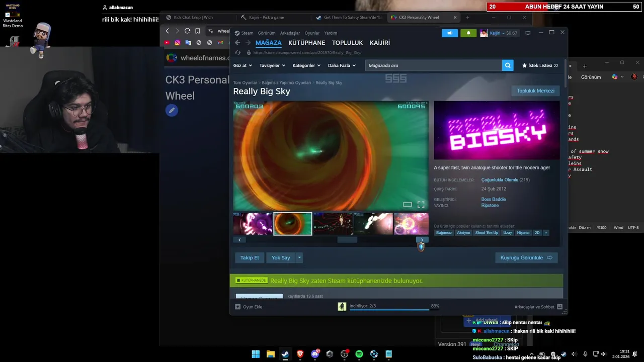Go to TOPLULUK tab

coord(347,43)
